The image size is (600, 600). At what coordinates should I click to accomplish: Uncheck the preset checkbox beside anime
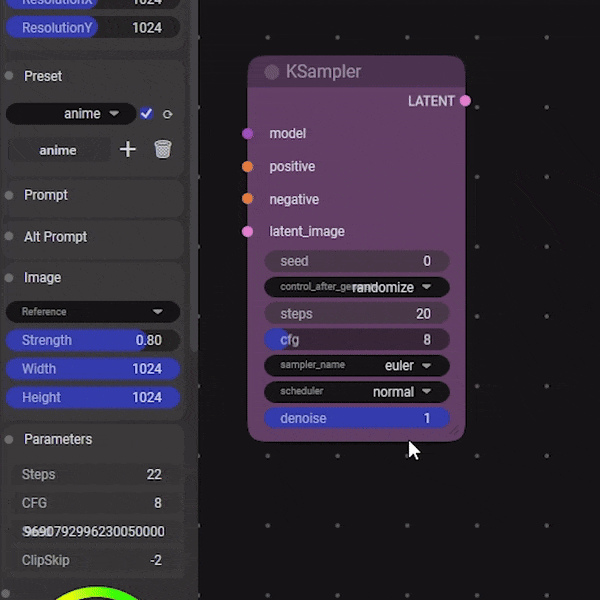147,114
